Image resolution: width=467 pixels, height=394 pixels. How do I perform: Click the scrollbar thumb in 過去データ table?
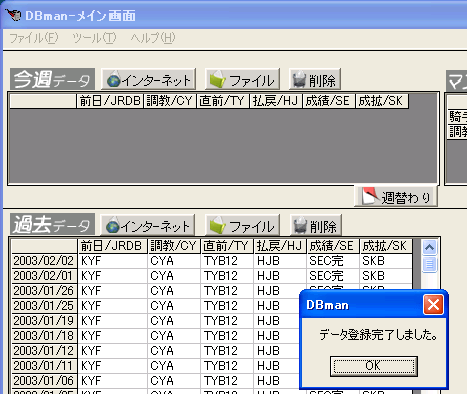pyautogui.click(x=429, y=264)
